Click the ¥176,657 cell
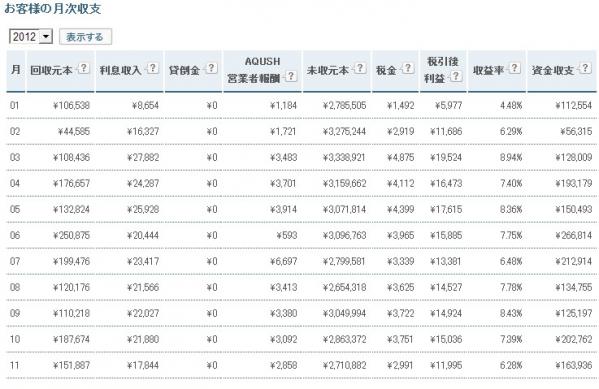This screenshot has height=389, width=599. pos(71,183)
